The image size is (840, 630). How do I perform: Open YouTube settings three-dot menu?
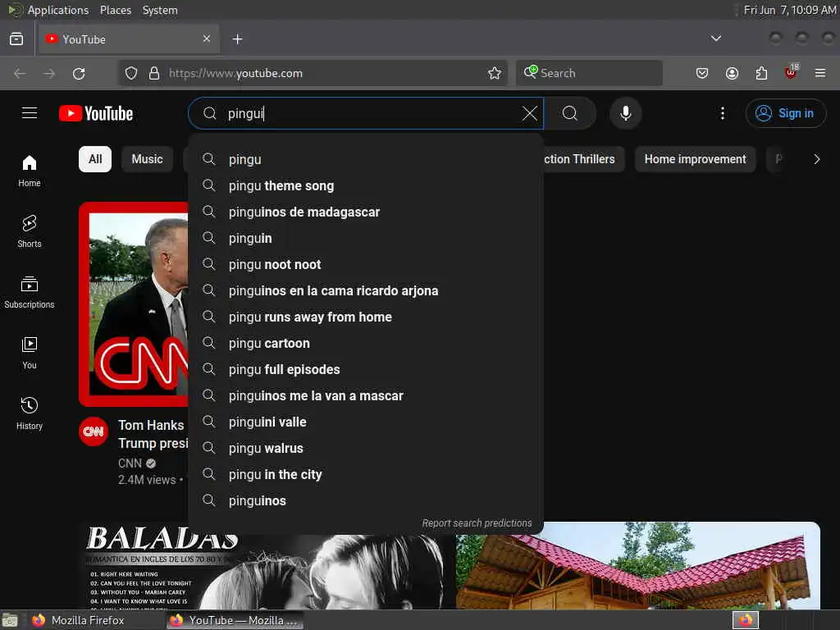pyautogui.click(x=722, y=113)
